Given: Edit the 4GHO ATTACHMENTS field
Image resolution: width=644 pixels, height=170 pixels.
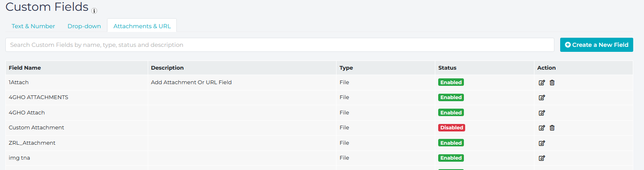Looking at the screenshot, I should [542, 97].
